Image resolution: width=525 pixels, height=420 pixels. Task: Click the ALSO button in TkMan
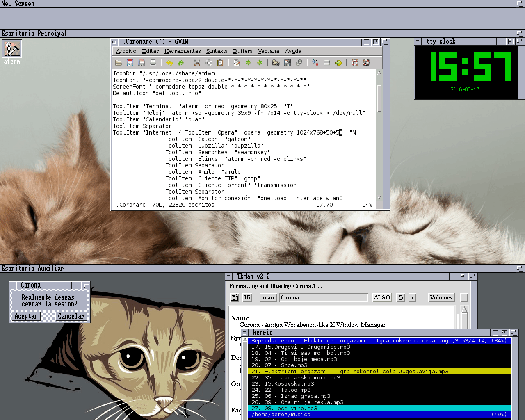(x=382, y=298)
